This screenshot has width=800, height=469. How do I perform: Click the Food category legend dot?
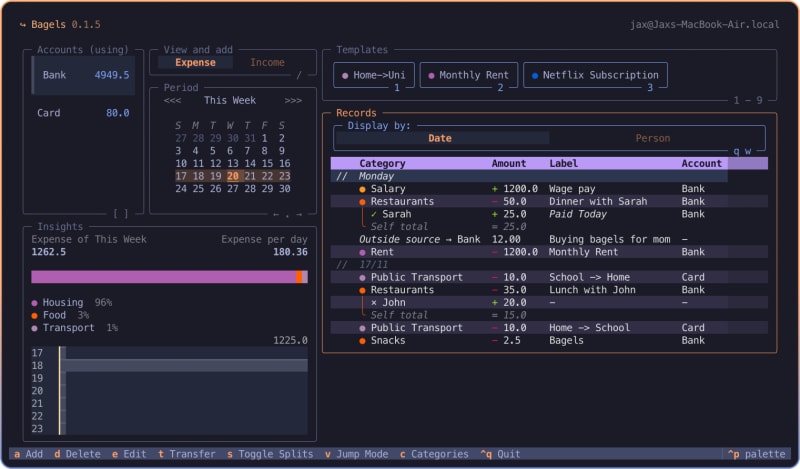[x=35, y=315]
